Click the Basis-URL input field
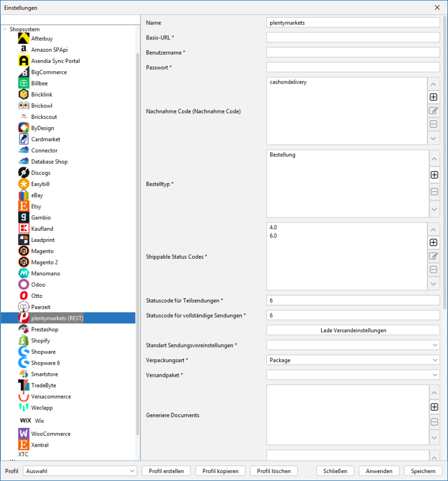Image resolution: width=448 pixels, height=481 pixels. coord(353,38)
